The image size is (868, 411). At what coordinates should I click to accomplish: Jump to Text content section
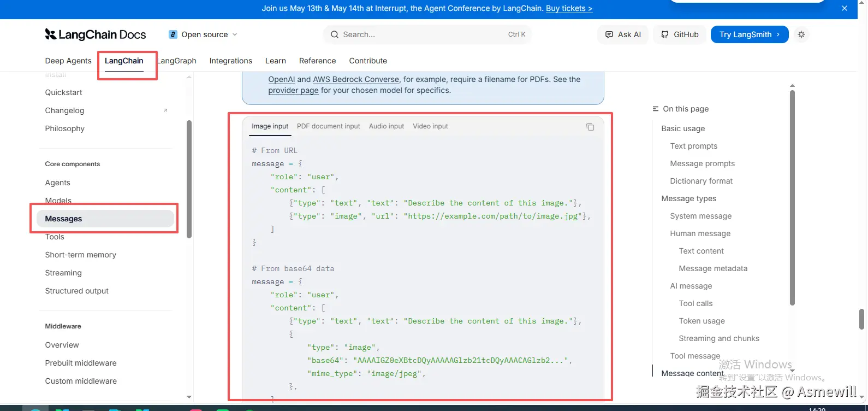pyautogui.click(x=701, y=251)
